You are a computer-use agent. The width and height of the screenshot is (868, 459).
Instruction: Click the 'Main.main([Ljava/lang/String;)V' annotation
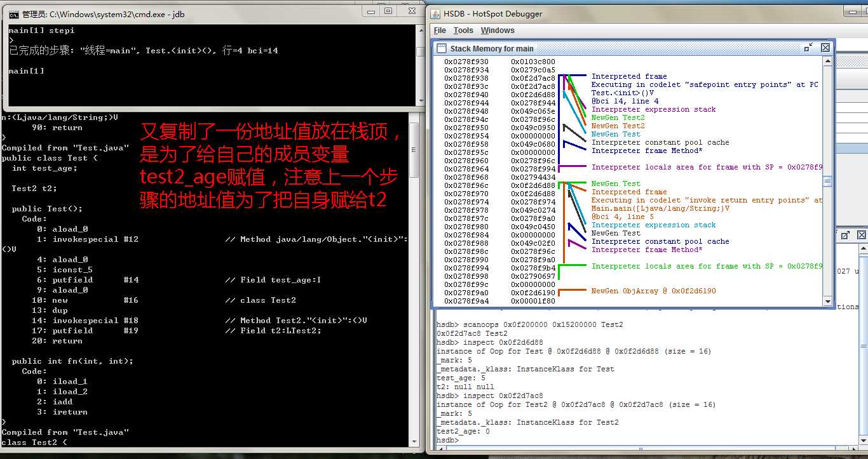tap(660, 208)
